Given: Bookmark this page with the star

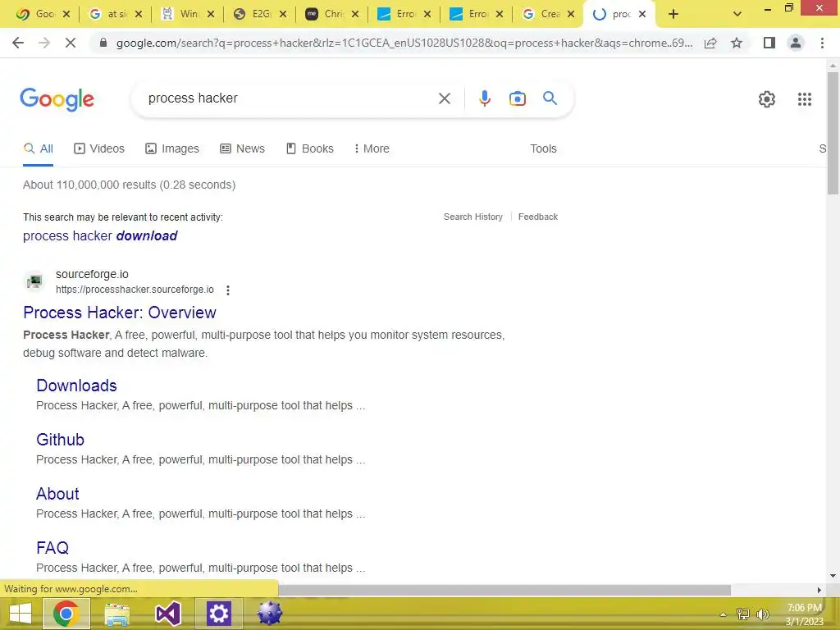Looking at the screenshot, I should (x=737, y=43).
